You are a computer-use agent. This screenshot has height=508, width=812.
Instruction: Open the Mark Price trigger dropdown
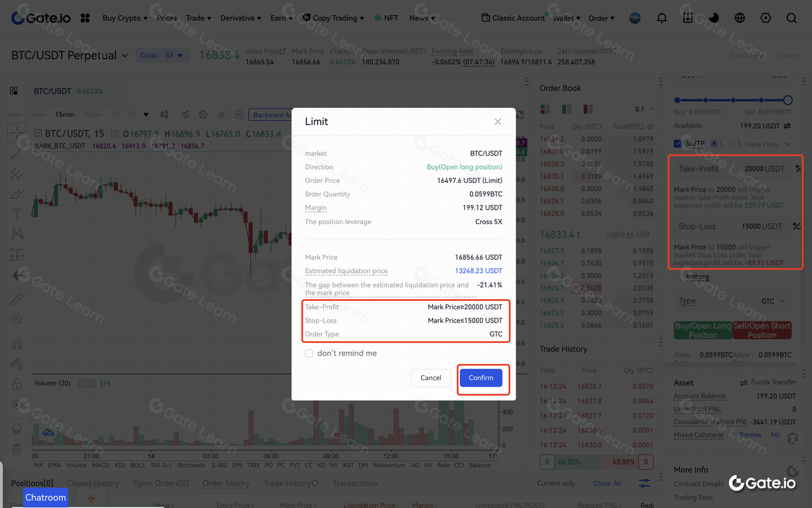[768, 144]
